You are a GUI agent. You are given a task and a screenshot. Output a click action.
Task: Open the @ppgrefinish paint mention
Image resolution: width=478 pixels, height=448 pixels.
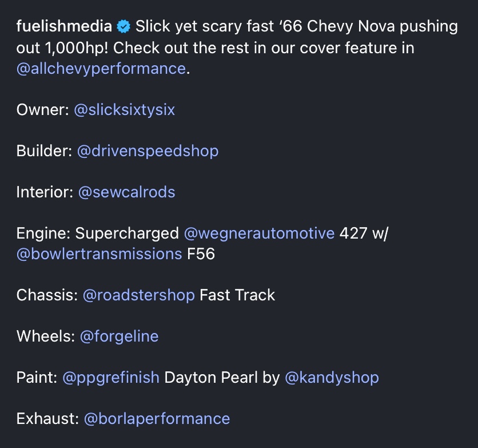point(111,378)
